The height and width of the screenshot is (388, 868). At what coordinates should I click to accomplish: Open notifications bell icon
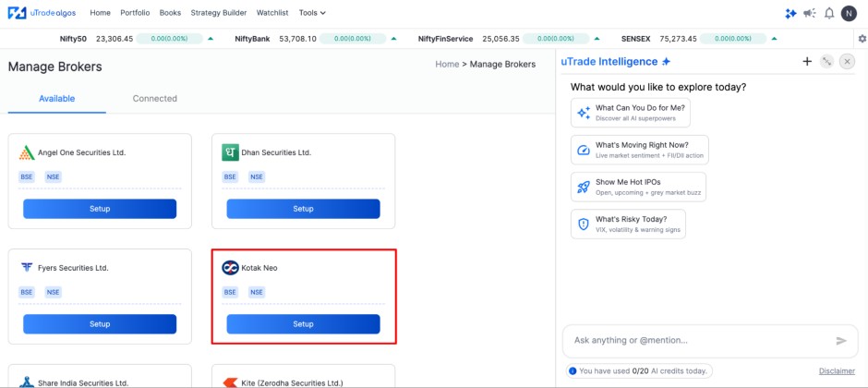[x=829, y=13]
